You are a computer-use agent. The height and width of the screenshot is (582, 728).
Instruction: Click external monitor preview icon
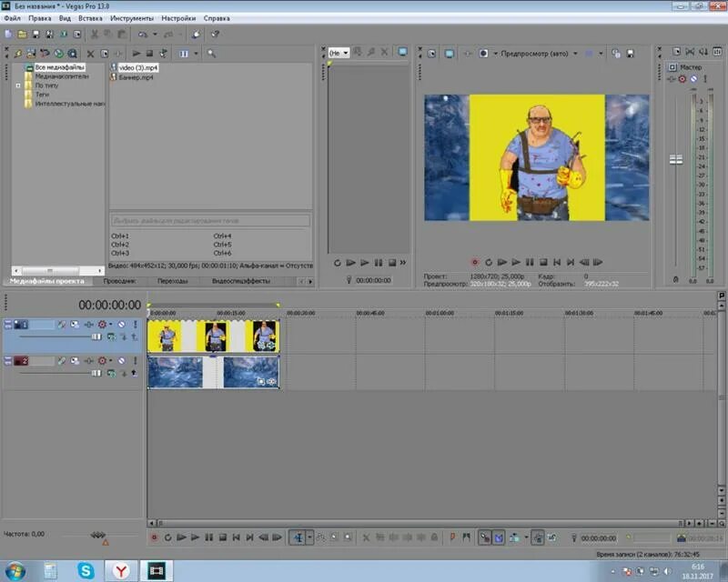coord(449,54)
